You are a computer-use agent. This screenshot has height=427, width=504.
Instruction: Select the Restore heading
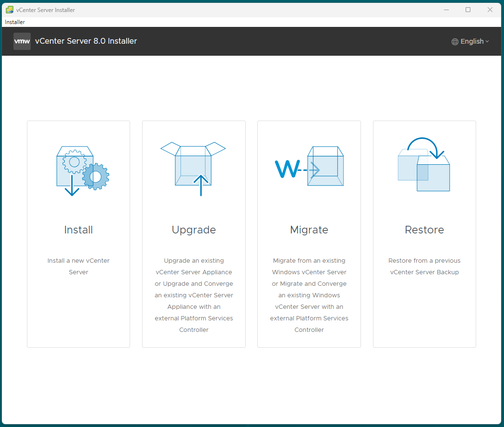(424, 230)
